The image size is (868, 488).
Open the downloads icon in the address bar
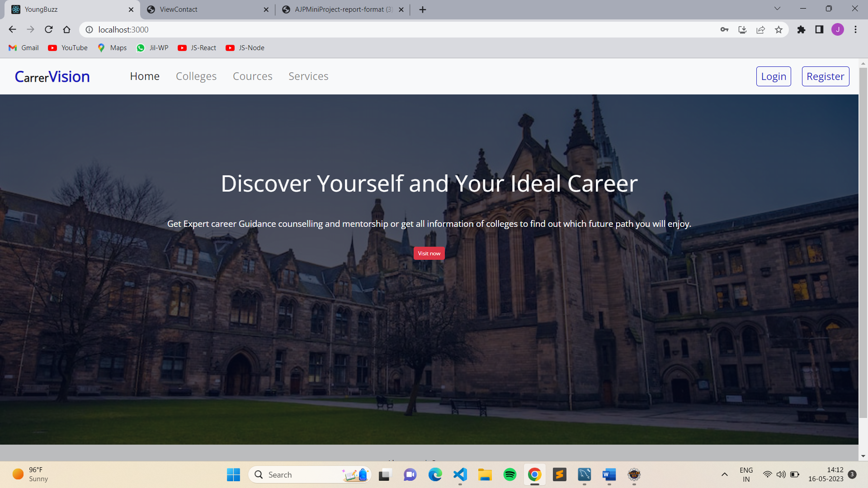pyautogui.click(x=742, y=29)
